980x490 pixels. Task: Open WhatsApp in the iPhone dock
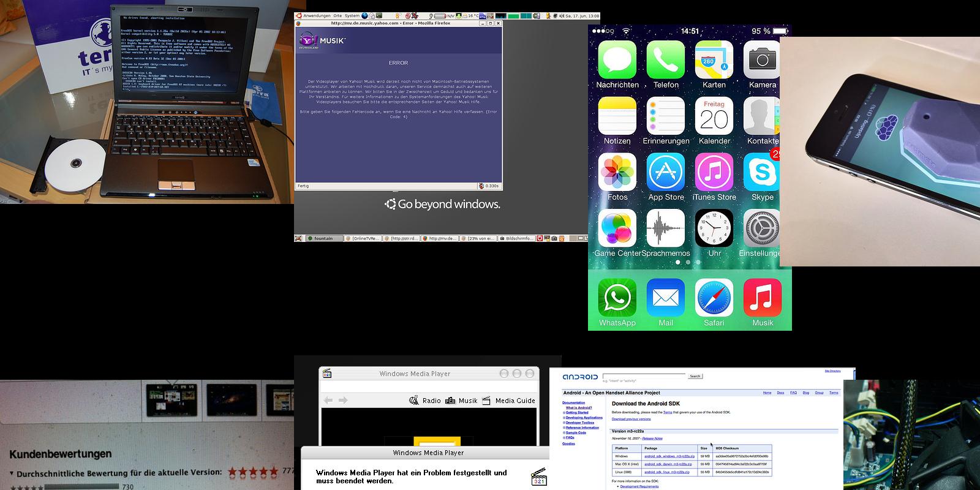617,298
